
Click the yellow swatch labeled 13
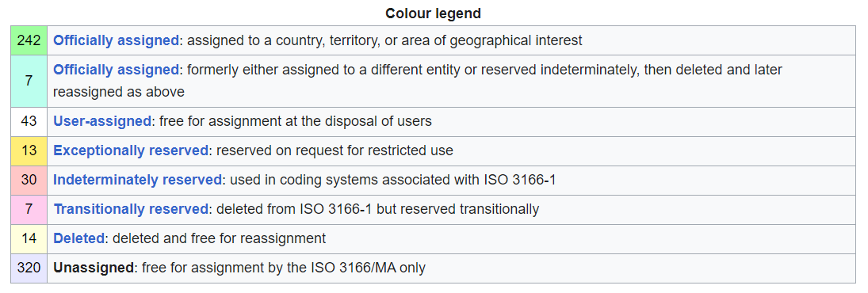click(29, 151)
